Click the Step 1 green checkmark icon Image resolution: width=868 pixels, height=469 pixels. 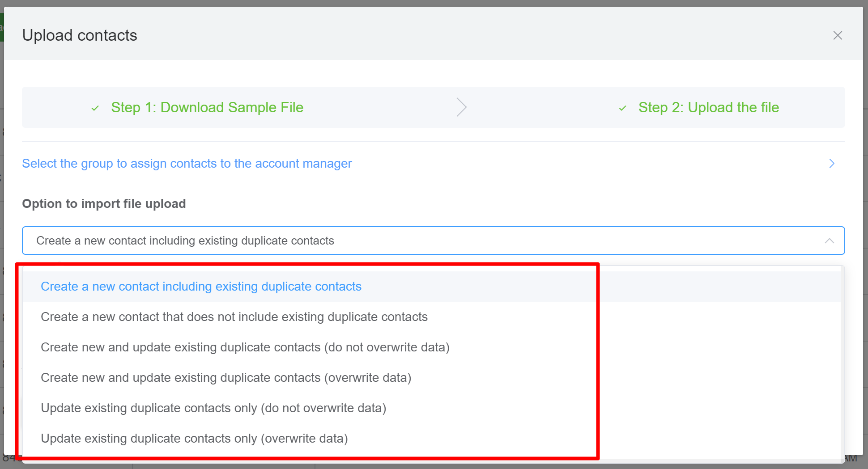click(95, 108)
